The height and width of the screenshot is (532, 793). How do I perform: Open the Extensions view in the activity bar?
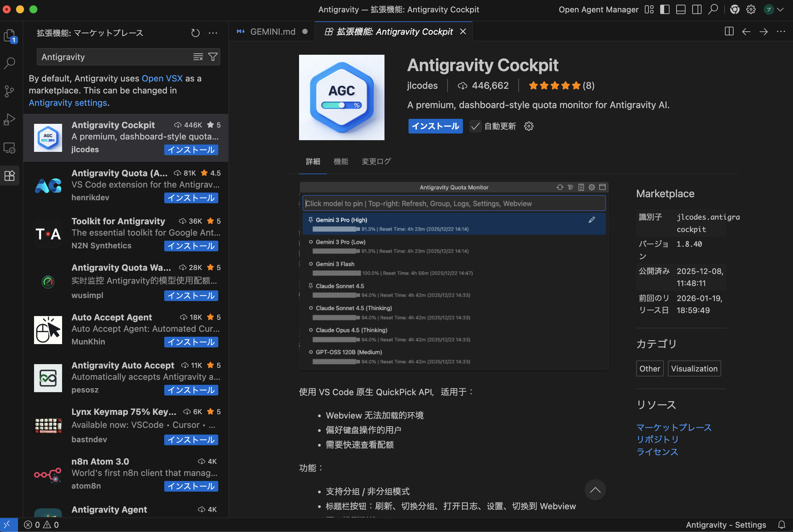coord(9,176)
